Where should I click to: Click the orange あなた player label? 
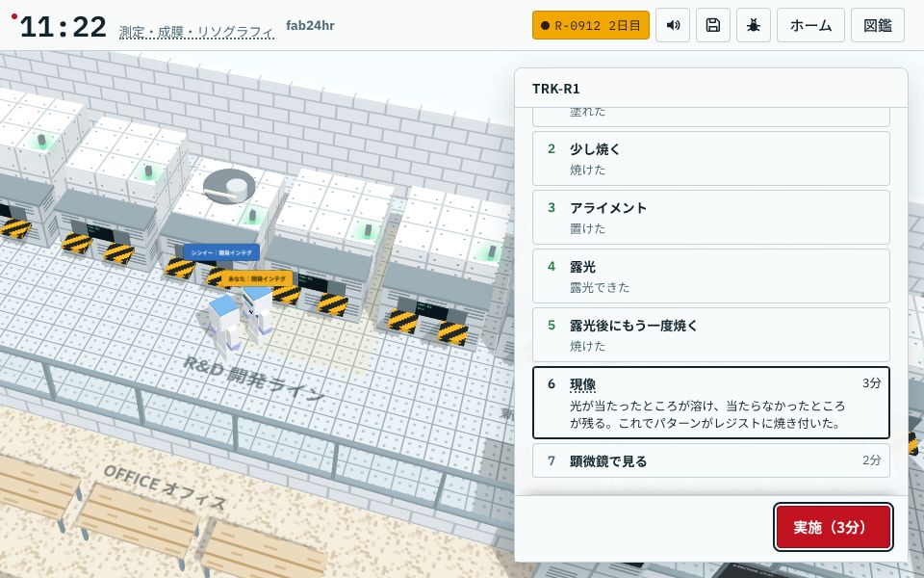pyautogui.click(x=257, y=278)
